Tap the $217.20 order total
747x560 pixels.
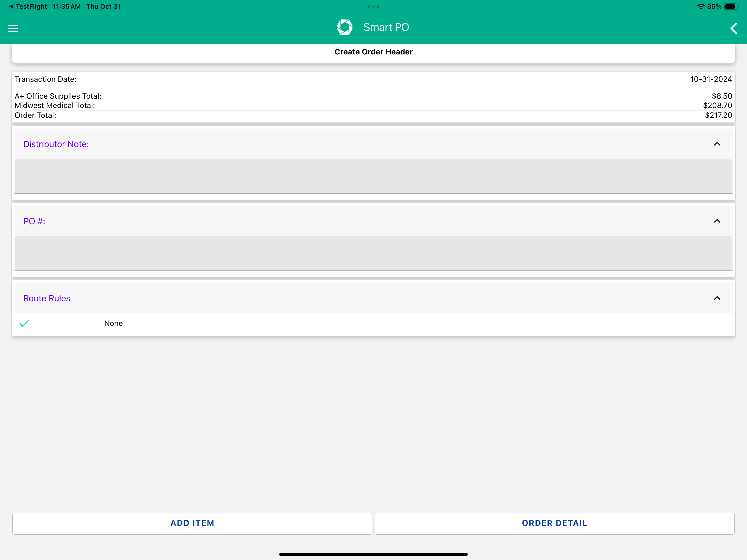718,115
